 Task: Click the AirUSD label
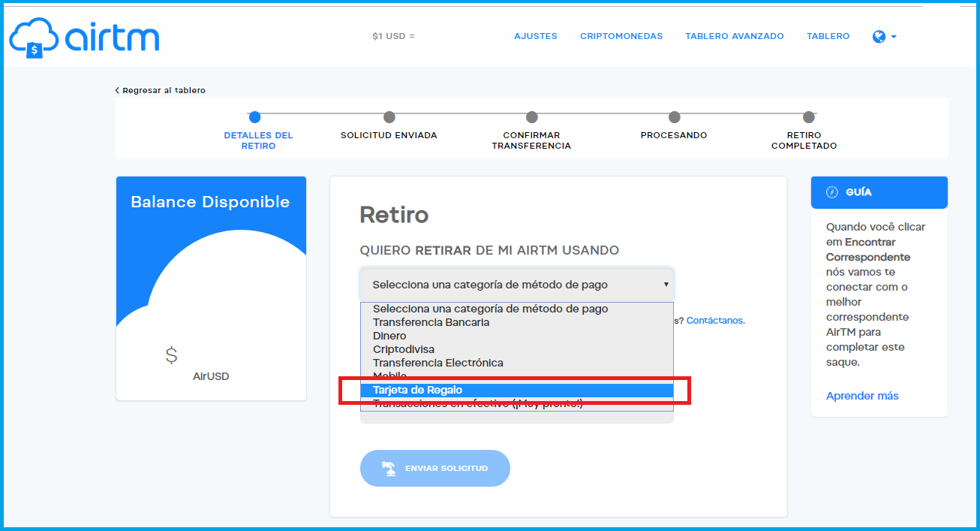(x=211, y=376)
